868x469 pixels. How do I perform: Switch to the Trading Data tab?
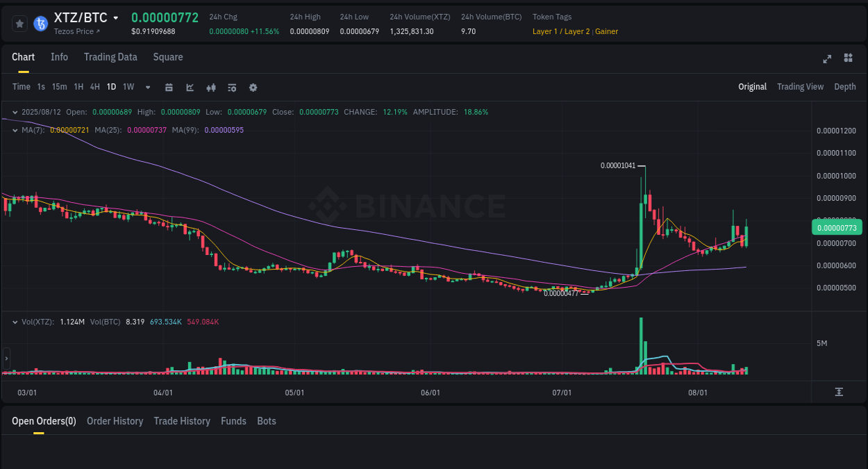[110, 57]
